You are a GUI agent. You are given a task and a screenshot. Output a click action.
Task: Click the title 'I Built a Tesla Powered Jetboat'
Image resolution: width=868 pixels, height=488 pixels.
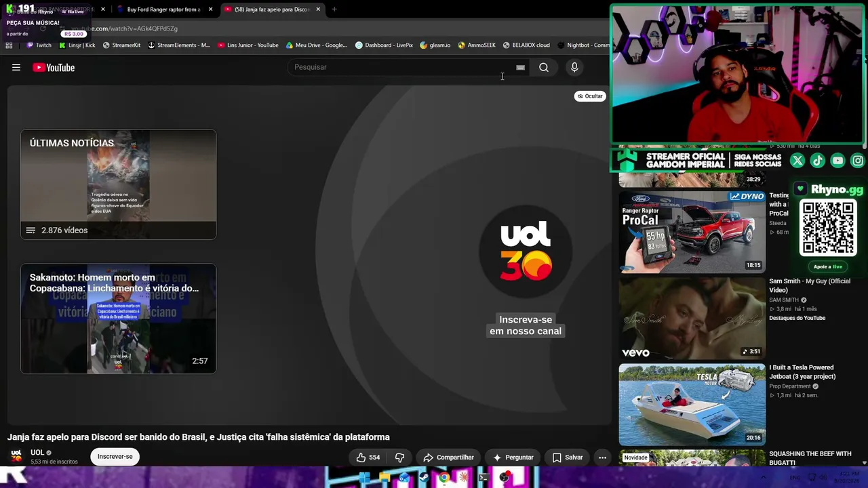(x=802, y=372)
